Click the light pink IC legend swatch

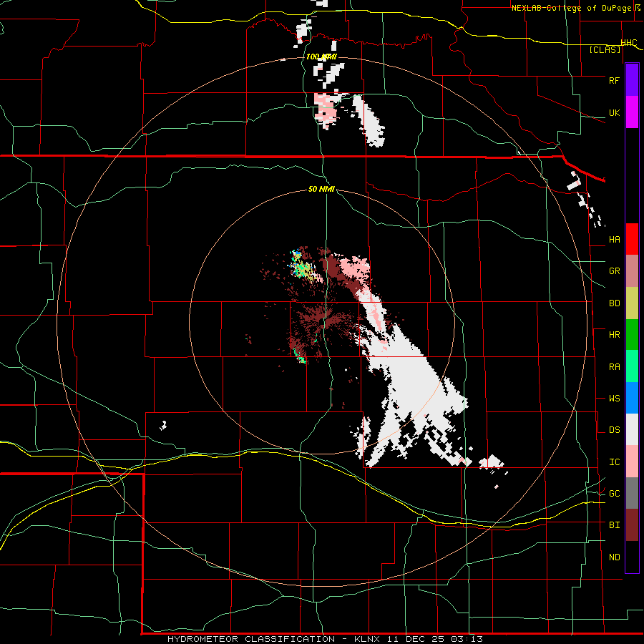coord(632,462)
